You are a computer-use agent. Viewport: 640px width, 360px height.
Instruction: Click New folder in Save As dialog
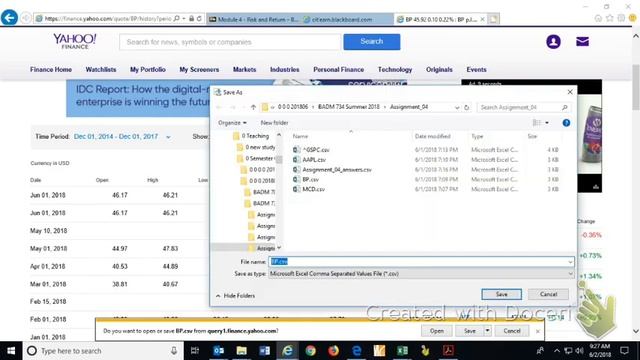click(x=274, y=123)
